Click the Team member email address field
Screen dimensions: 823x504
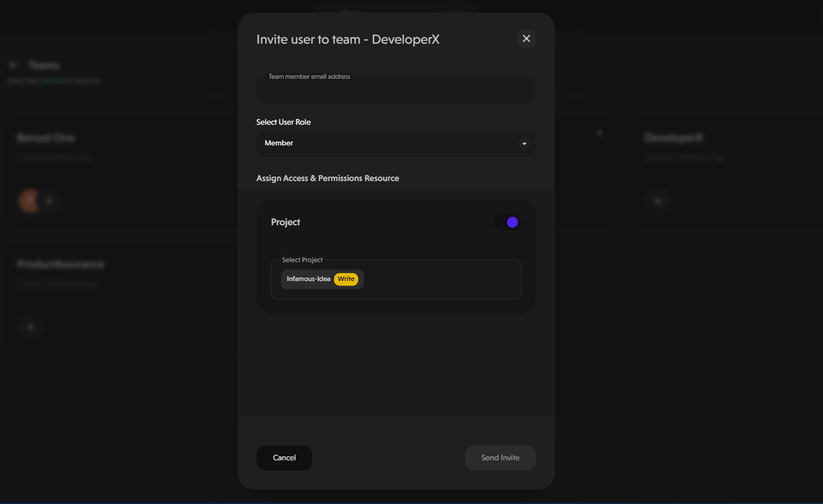(x=396, y=90)
